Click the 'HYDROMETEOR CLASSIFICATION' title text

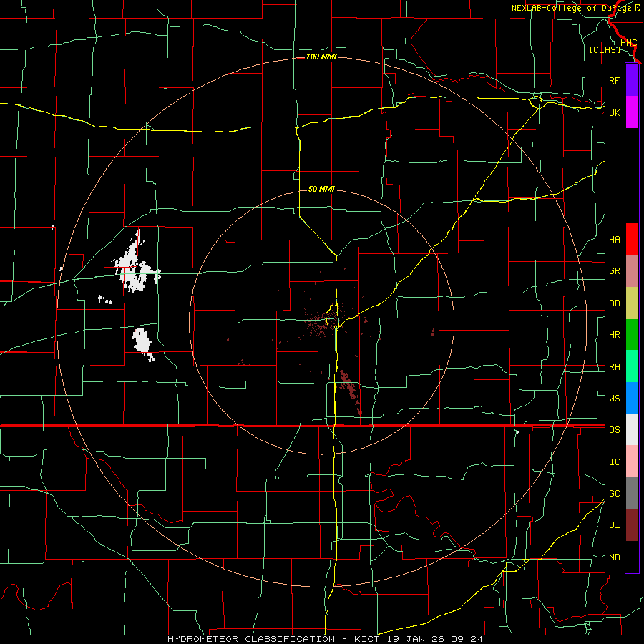(x=251, y=639)
